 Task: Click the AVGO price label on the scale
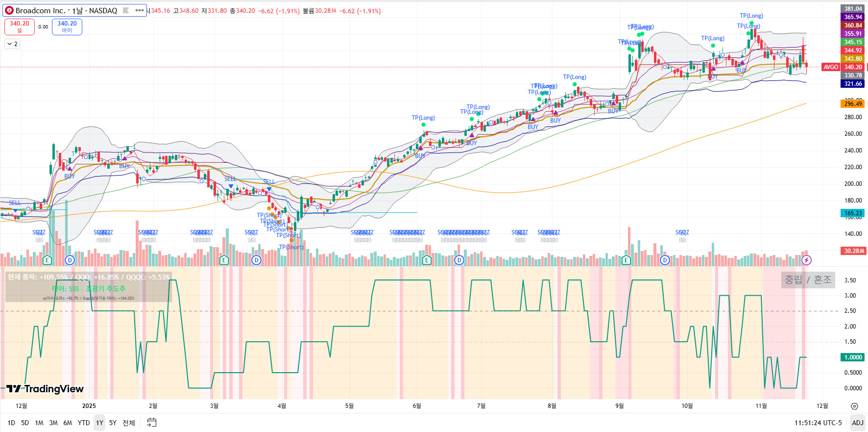(x=831, y=67)
